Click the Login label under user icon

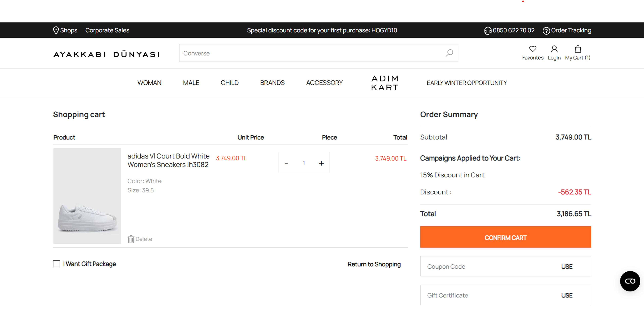point(554,58)
